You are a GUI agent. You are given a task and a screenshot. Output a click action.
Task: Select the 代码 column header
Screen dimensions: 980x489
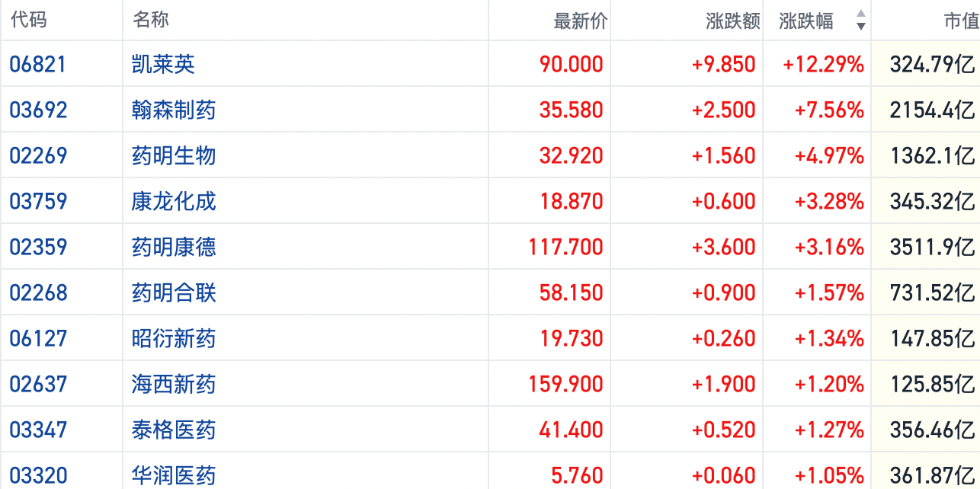29,20
